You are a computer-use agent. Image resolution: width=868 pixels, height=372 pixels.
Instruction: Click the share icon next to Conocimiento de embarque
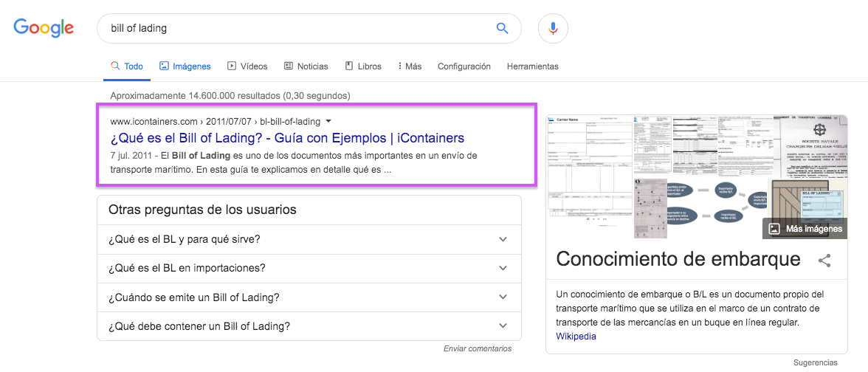[x=824, y=260]
